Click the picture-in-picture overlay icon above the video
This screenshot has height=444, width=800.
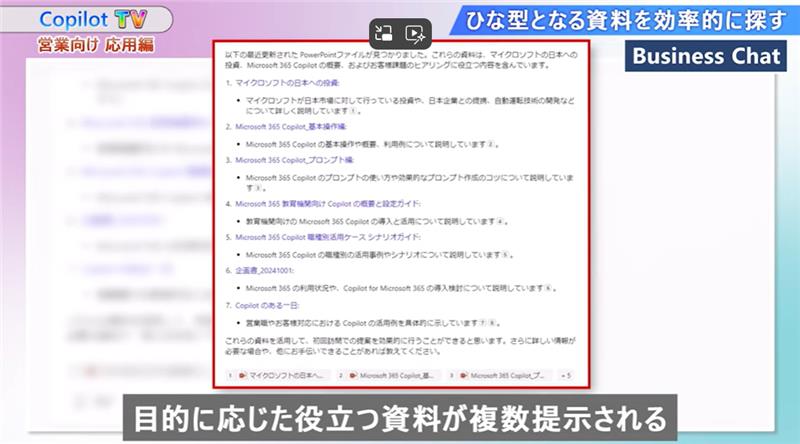point(384,34)
